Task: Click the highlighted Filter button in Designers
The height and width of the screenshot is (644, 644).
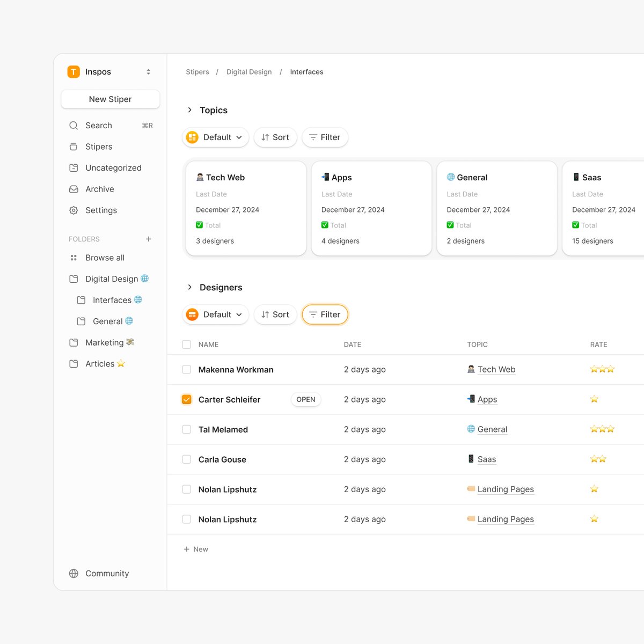Action: tap(325, 314)
